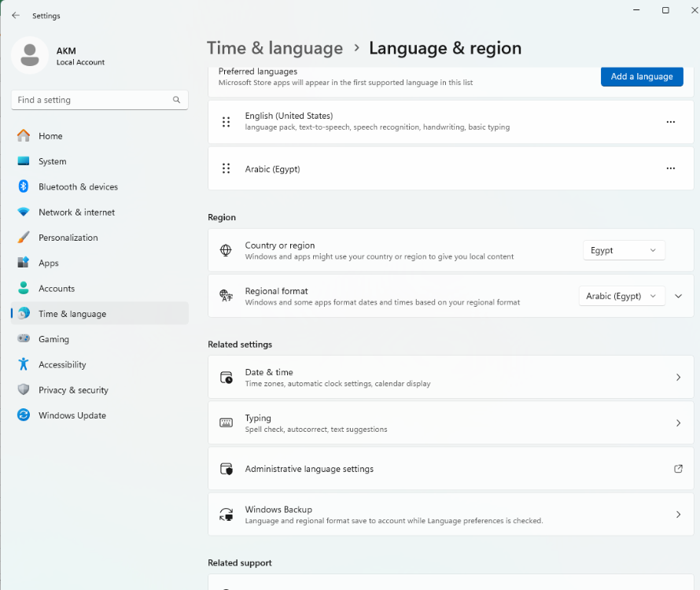Click the Accessibility figure icon
Screen dimensions: 700x590
click(x=24, y=364)
